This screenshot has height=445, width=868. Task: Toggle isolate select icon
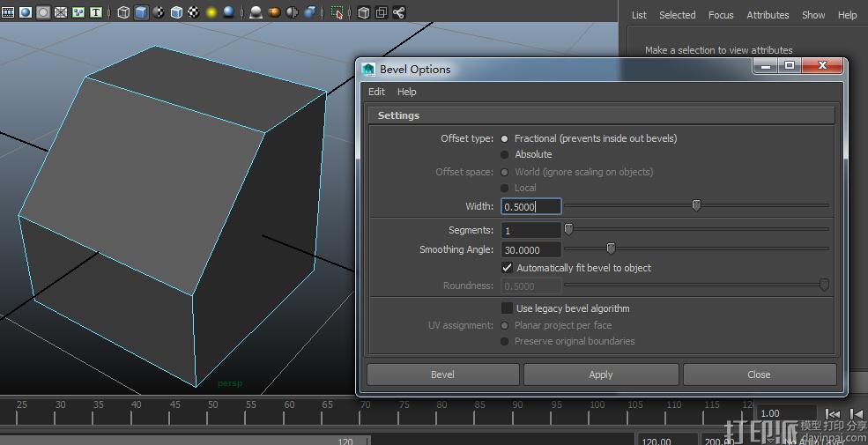click(338, 12)
